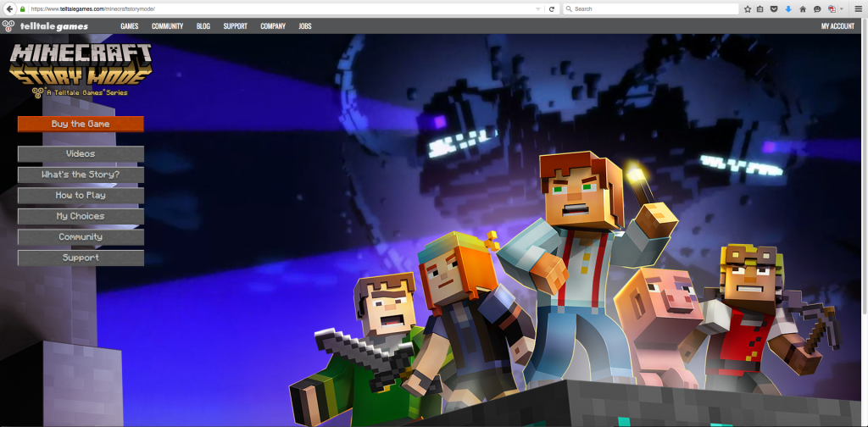Open the GAMES menu

click(x=130, y=26)
